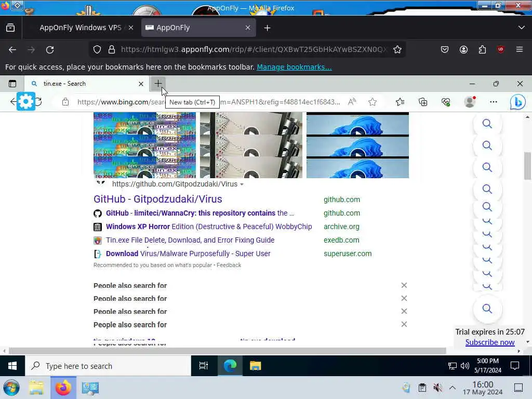Bookmark this page with Firefox star
The height and width of the screenshot is (399, 532).
coord(397,49)
